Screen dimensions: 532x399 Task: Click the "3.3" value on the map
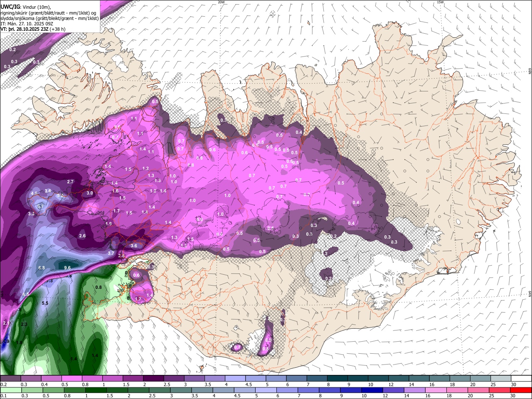pyautogui.click(x=31, y=214)
